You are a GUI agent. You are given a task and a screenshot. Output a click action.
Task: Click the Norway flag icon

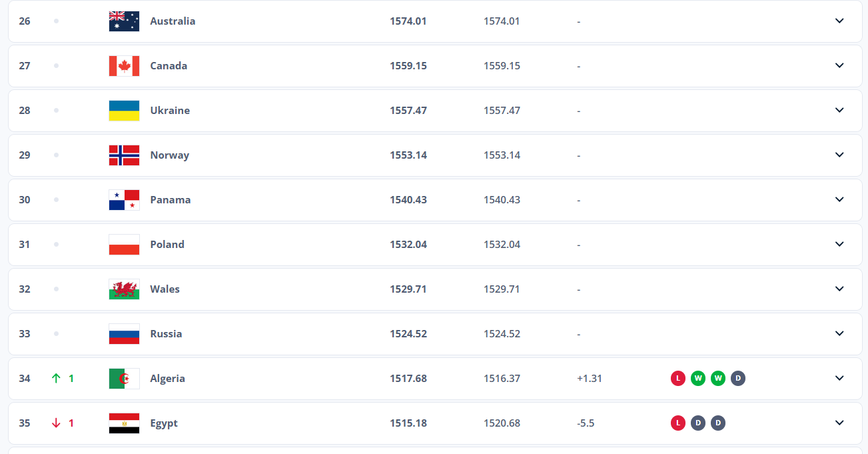(x=124, y=155)
